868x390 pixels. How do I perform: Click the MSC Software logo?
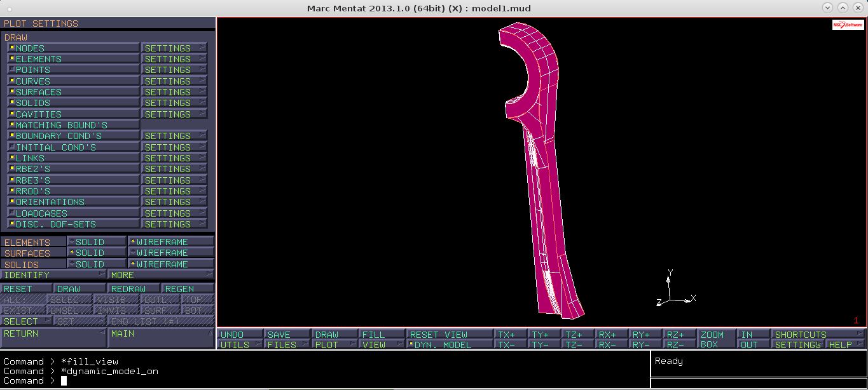click(x=848, y=25)
